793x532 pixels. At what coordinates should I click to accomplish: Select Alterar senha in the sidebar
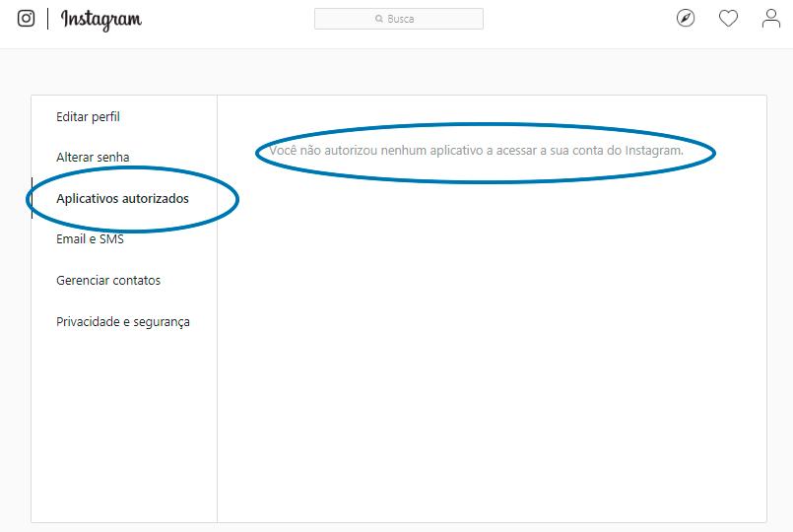93,157
